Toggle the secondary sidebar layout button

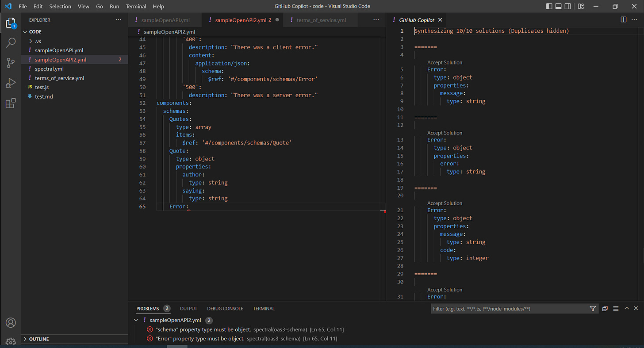pyautogui.click(x=567, y=6)
